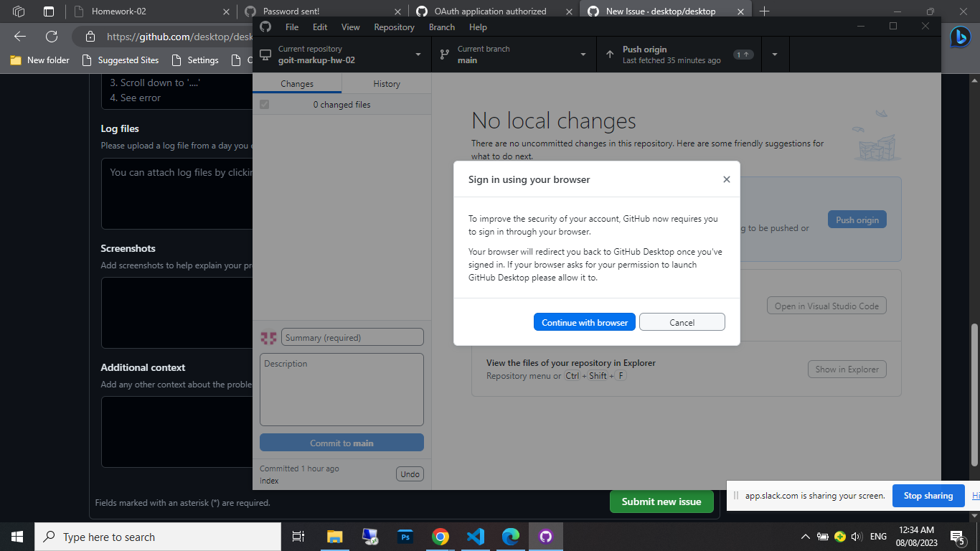Expand the Push origin options arrow
Image resolution: width=980 pixels, height=551 pixels.
(774, 54)
